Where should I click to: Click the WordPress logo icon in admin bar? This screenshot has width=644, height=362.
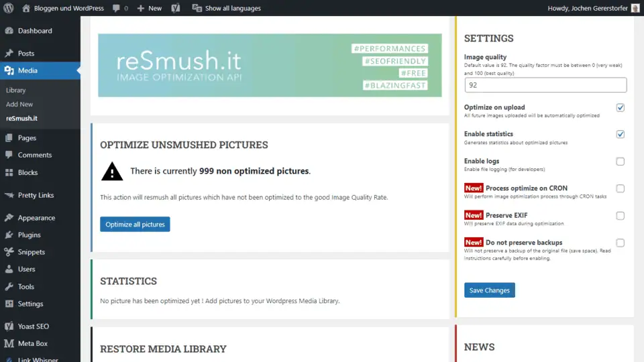pos(9,8)
